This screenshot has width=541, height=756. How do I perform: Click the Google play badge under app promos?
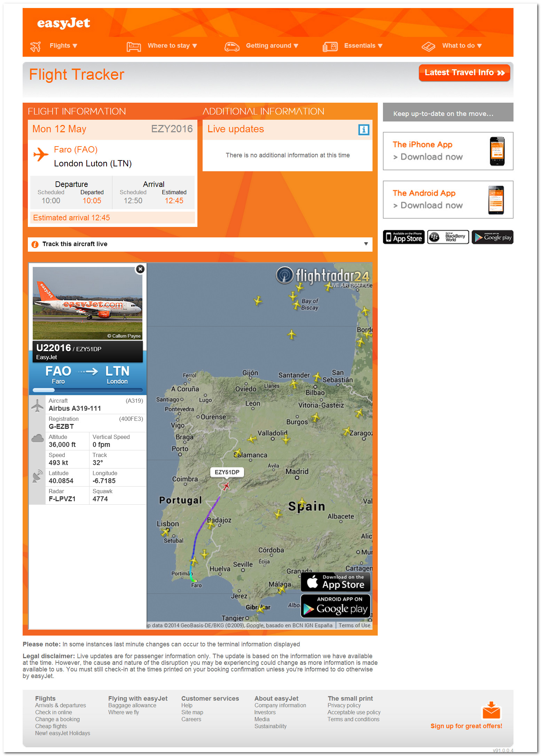tap(492, 237)
